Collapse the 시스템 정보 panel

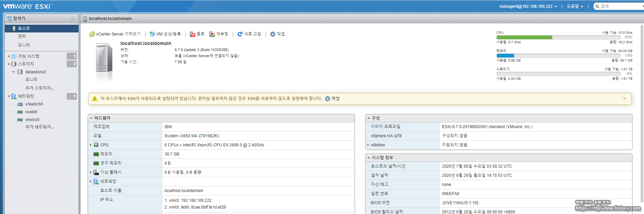369,158
